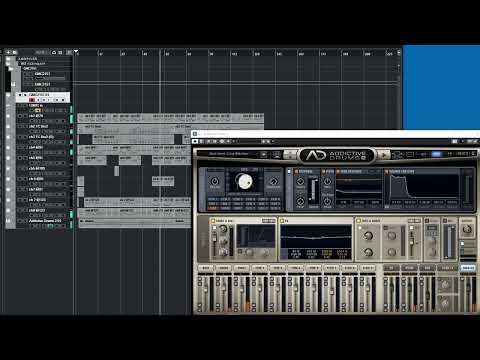Toggle the upper filter cut power knob
480x360 pixels.
click(x=327, y=181)
